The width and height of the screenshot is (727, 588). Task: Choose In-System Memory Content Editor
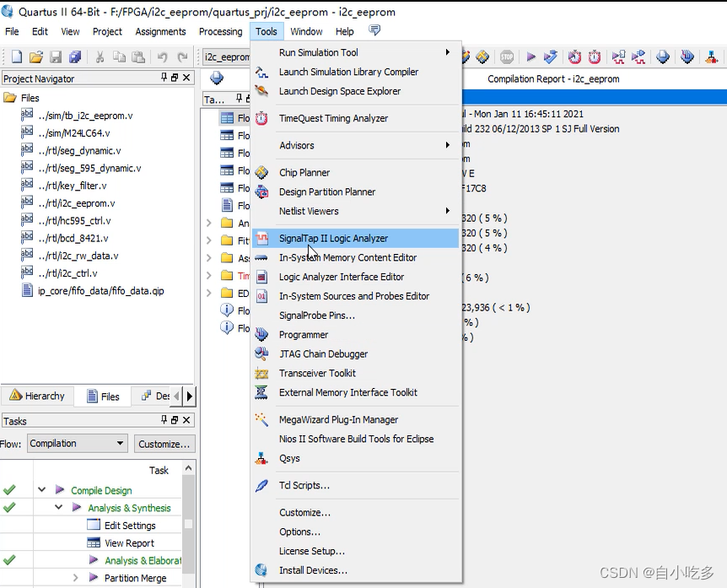pyautogui.click(x=356, y=258)
